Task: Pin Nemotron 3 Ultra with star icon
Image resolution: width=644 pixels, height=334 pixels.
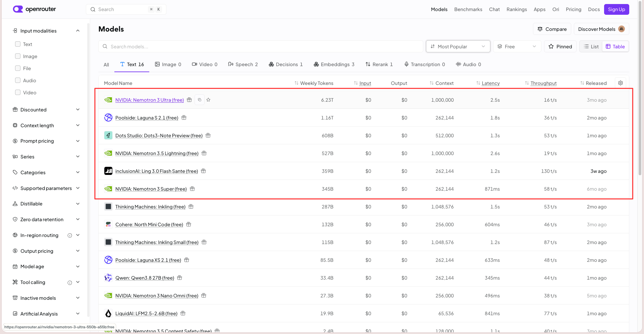Action: [208, 100]
